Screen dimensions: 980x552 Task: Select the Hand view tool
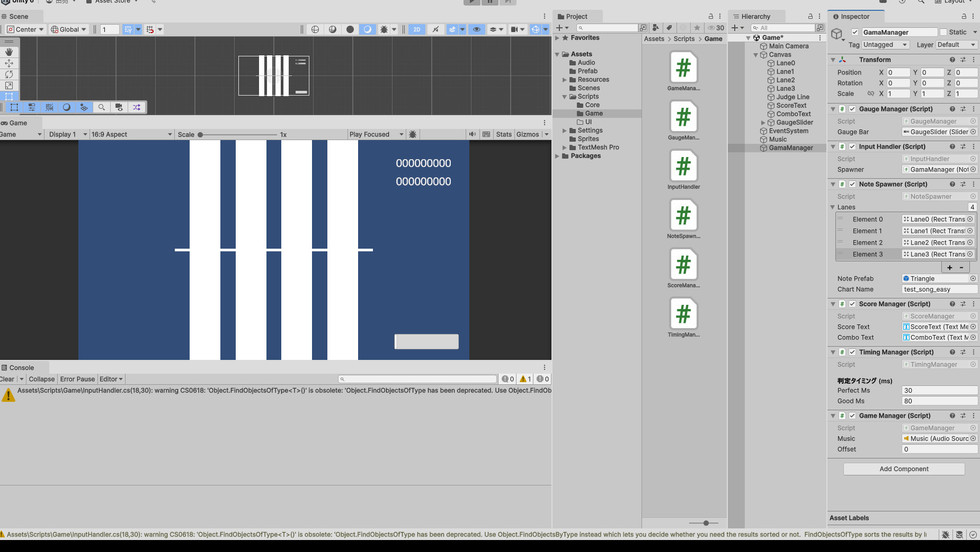pos(9,52)
